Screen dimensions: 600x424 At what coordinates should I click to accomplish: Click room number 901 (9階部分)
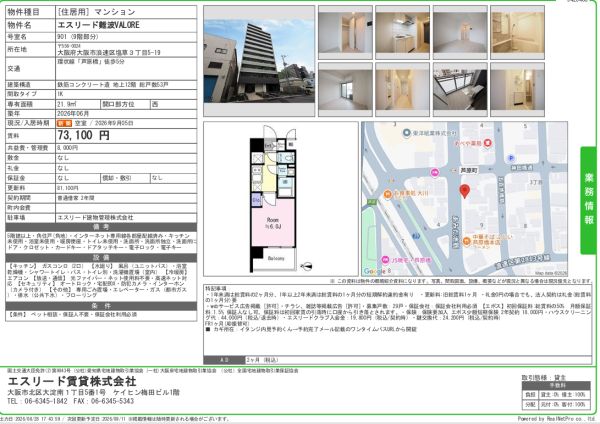[78, 37]
